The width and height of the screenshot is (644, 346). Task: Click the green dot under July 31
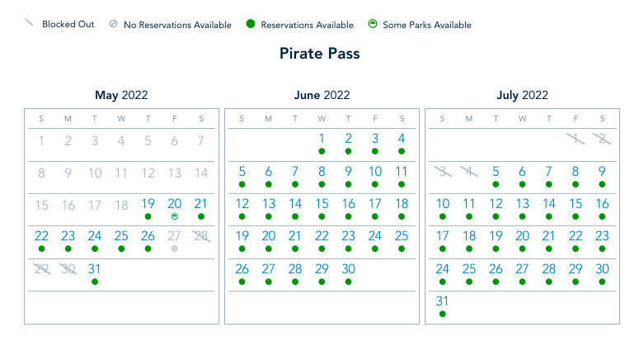(443, 314)
